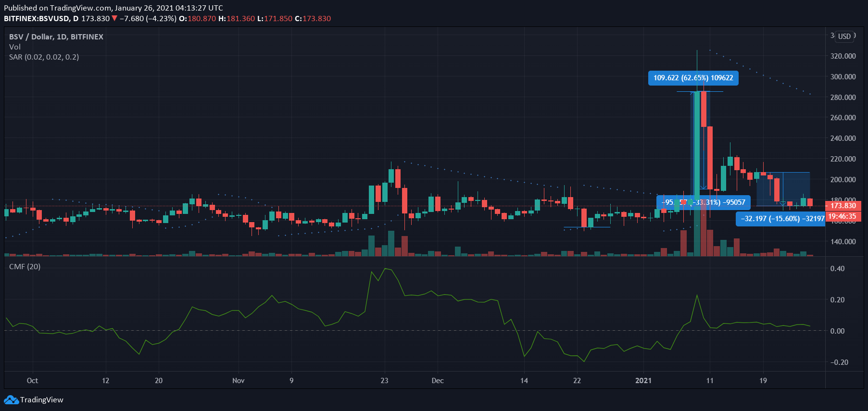The height and width of the screenshot is (411, 868).
Task: Select the Vol indicator label
Action: tap(15, 47)
